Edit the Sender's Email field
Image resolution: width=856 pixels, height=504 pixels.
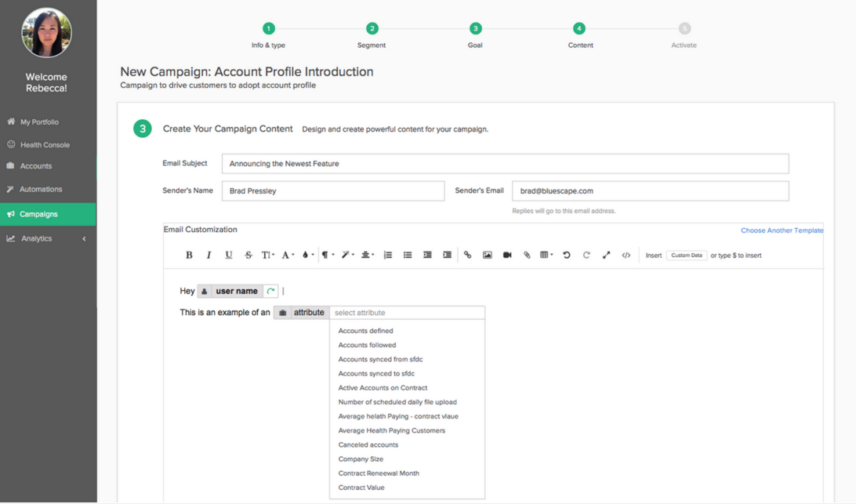tap(650, 191)
